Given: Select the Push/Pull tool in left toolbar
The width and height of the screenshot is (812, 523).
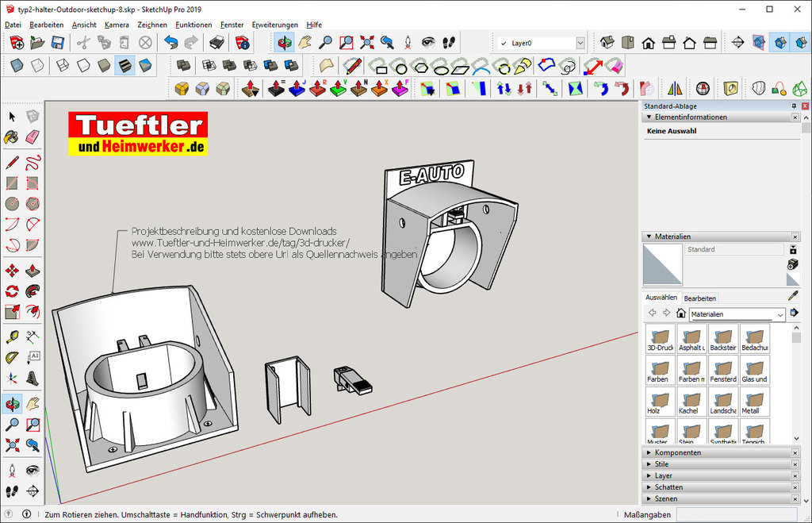Looking at the screenshot, I should (33, 271).
